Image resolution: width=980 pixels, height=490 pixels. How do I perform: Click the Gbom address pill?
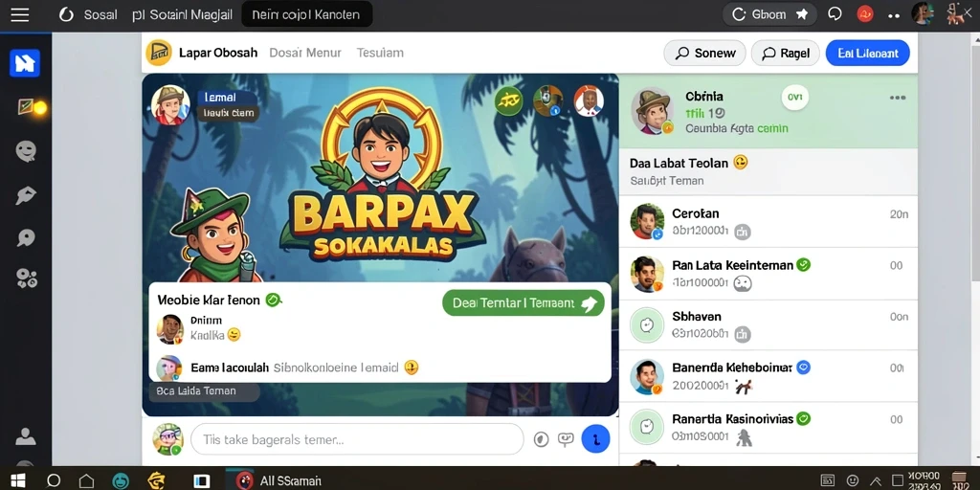pos(770,14)
